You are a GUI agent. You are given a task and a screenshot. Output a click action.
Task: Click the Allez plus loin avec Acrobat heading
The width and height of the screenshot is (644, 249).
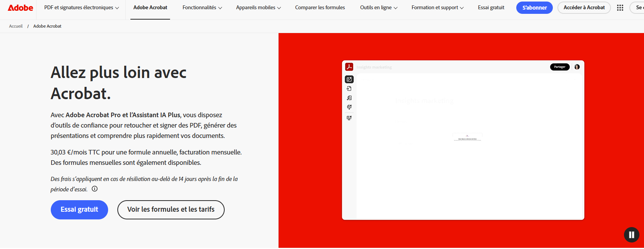click(x=118, y=83)
